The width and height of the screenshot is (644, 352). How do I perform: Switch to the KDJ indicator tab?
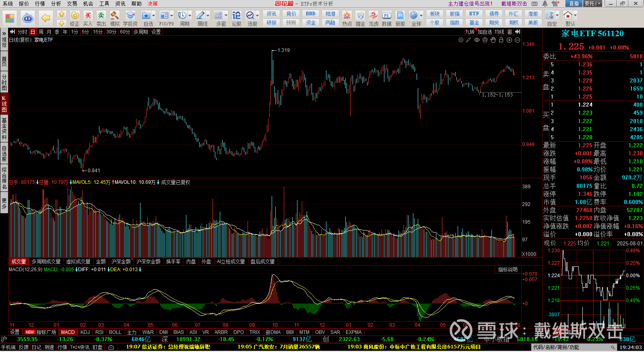pyautogui.click(x=85, y=332)
